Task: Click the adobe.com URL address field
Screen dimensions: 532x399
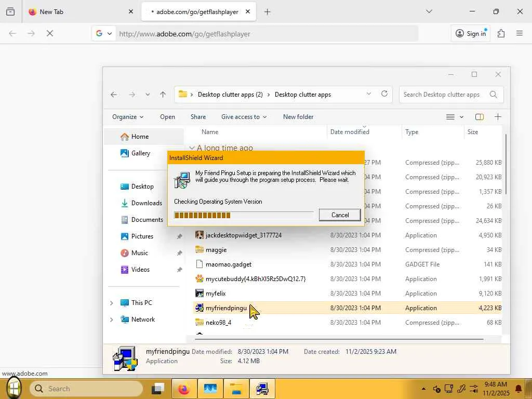Action: coord(267,34)
